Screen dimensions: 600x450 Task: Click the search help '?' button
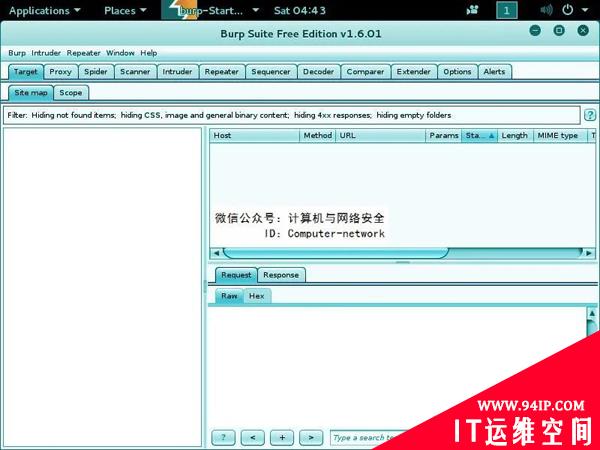223,437
